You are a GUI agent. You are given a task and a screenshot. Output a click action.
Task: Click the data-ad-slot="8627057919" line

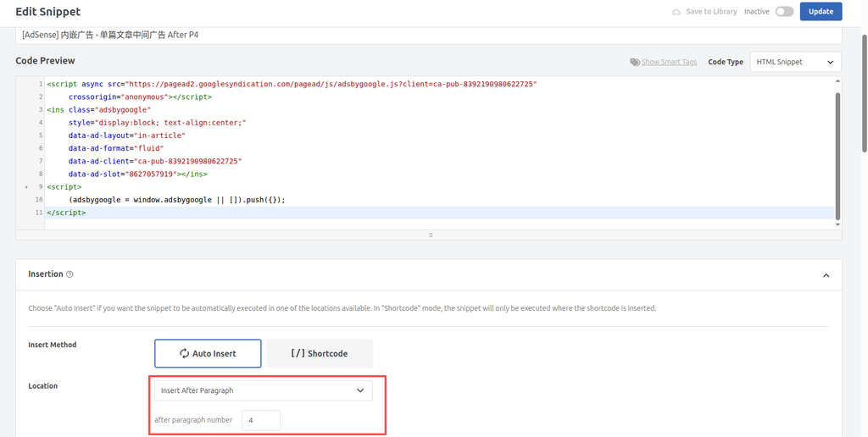tap(138, 174)
